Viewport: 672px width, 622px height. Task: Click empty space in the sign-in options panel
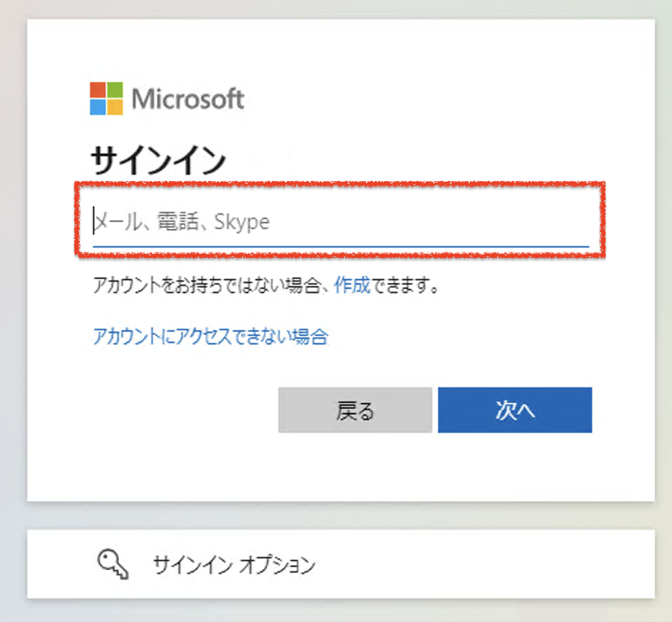click(x=485, y=565)
